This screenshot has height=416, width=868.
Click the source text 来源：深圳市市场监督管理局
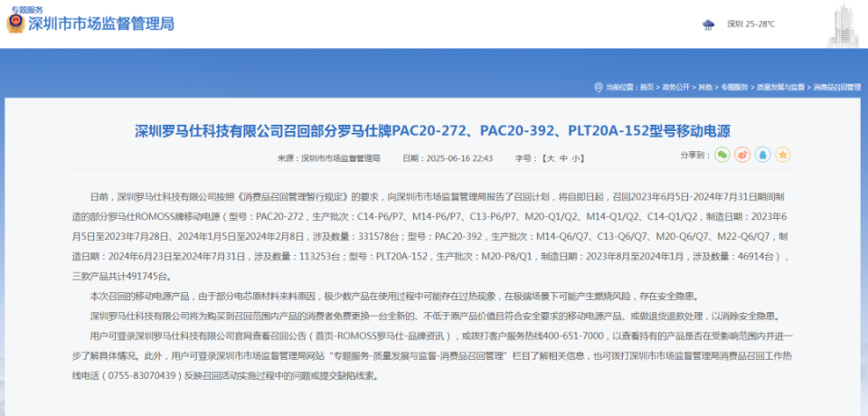point(329,158)
